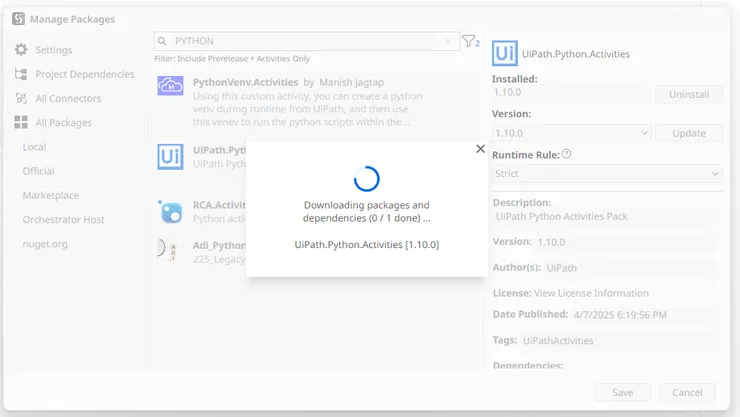Select the nuget.org feed
Screen dimensions: 740x417
tap(45, 244)
